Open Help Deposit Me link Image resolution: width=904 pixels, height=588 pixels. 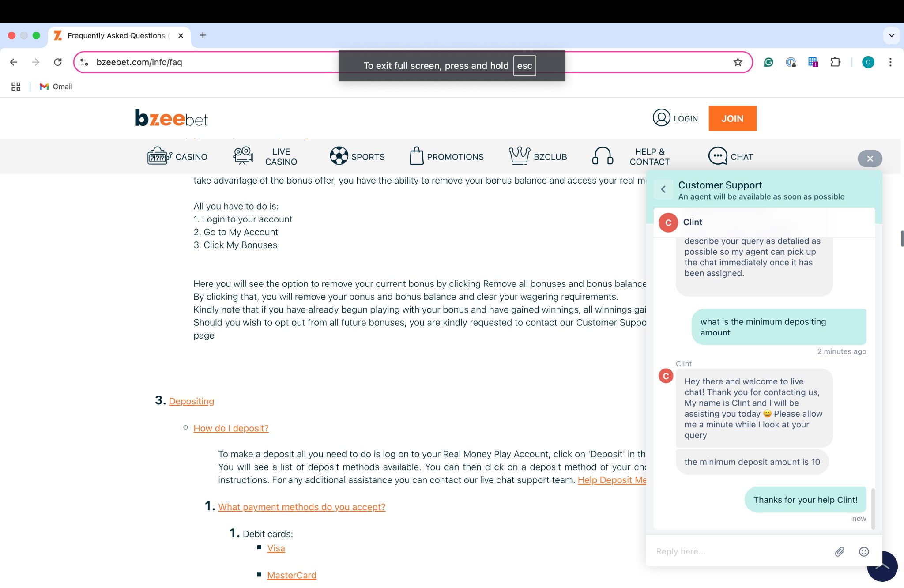click(x=612, y=480)
